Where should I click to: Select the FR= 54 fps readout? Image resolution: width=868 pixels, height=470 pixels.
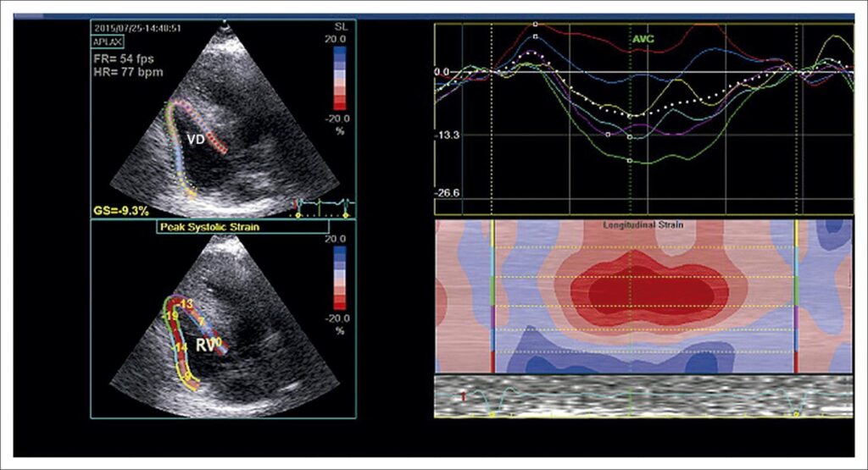[x=124, y=58]
